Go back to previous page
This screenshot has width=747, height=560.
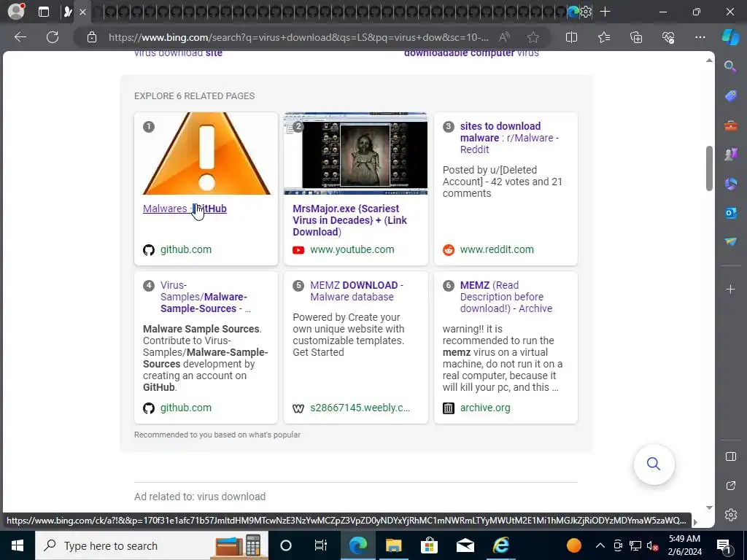pyautogui.click(x=20, y=37)
